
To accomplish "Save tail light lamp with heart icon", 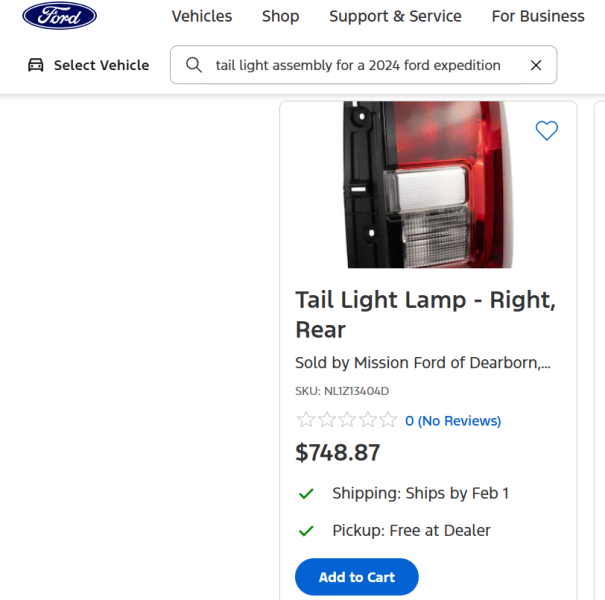I will [x=546, y=130].
